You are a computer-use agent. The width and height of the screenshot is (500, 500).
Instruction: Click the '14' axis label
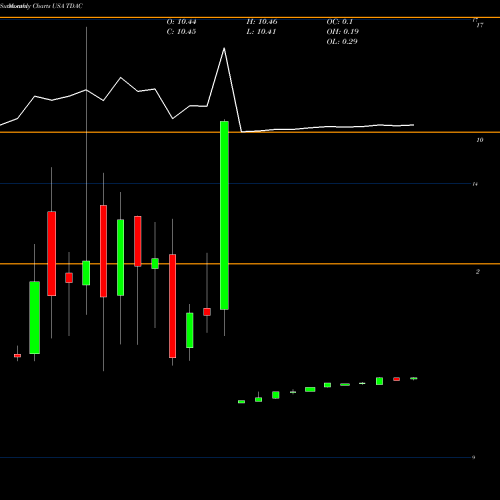click(x=475, y=184)
